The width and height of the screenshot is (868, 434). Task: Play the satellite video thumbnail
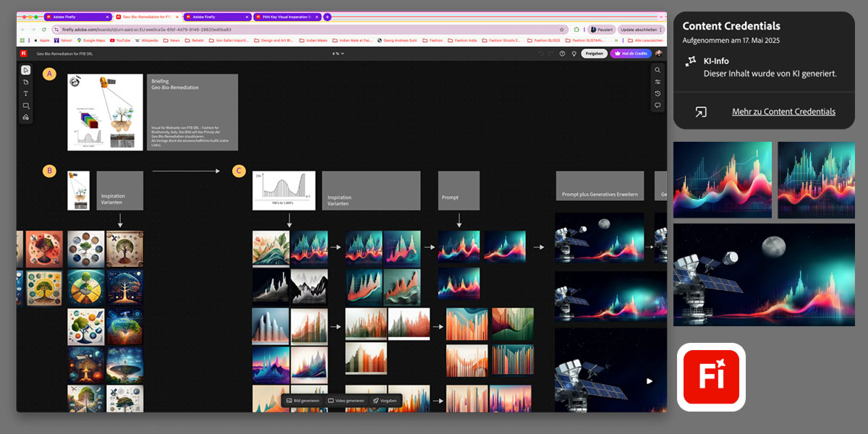click(650, 381)
